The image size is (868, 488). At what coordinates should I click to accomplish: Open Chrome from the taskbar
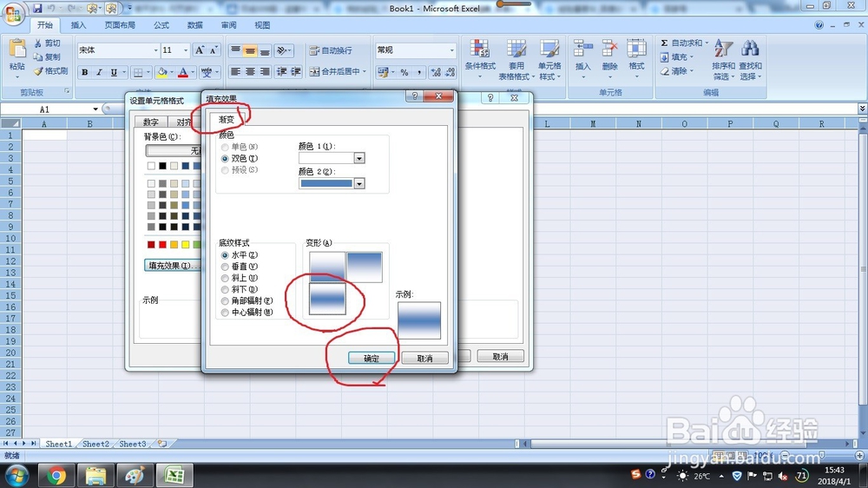point(56,475)
